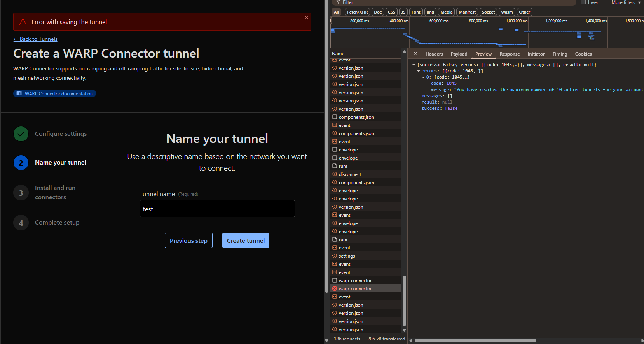Click the funnel Filter icon in DevTools
Image resolution: width=644 pixels, height=344 pixels.
click(x=338, y=2)
